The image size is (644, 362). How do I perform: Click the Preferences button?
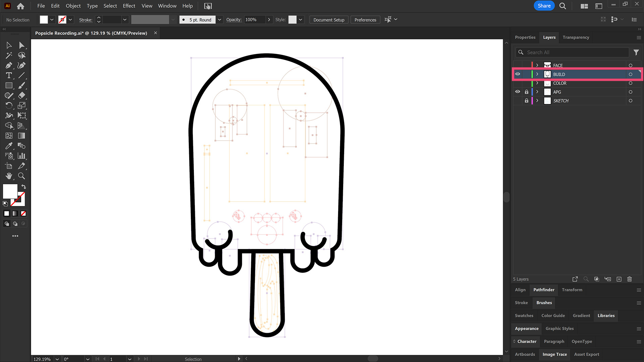coord(365,20)
